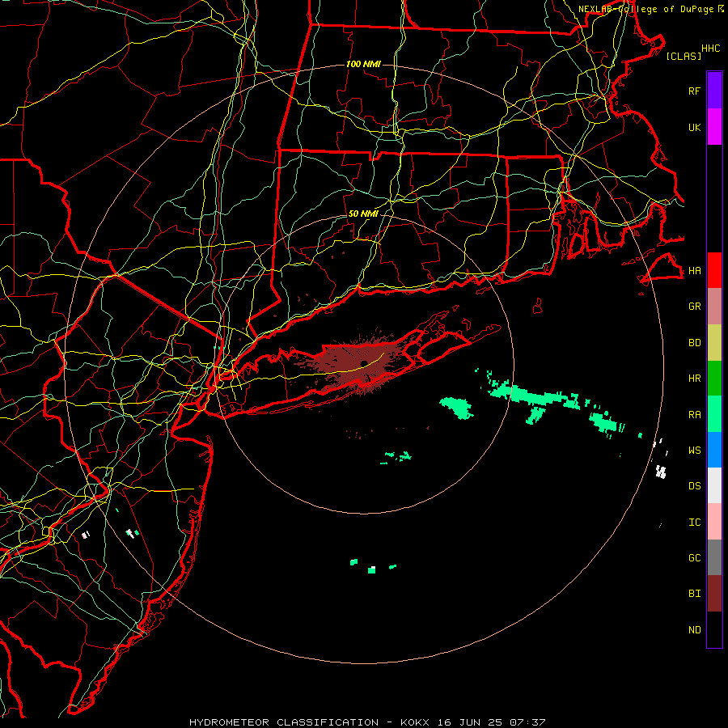Click the DS legend label

tap(695, 486)
